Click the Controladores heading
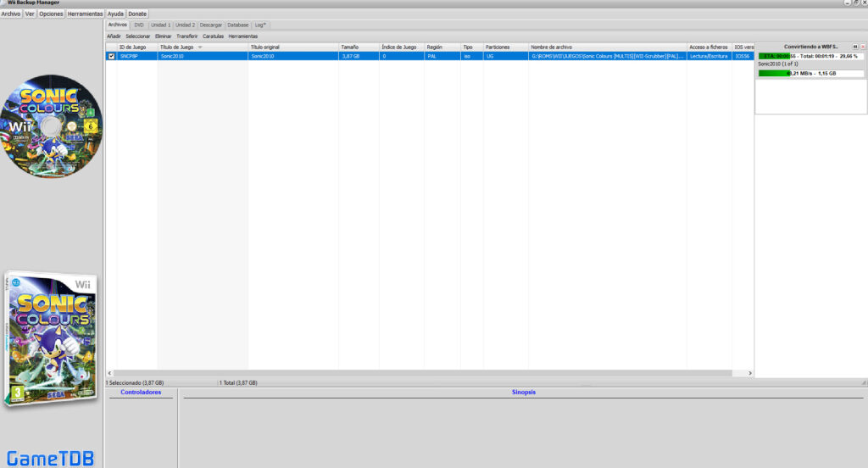Image resolution: width=868 pixels, height=468 pixels. (141, 393)
